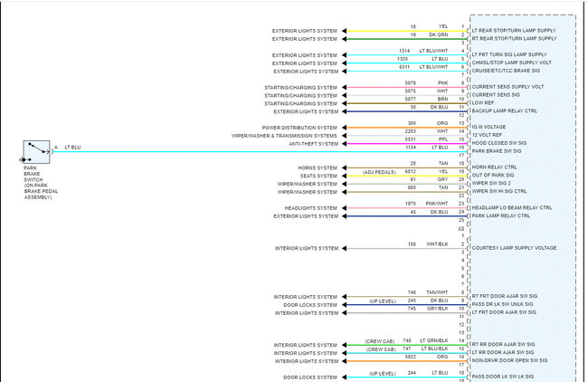The image size is (588, 382).
Task: Click the park brake switch symbol
Action: click(36, 152)
